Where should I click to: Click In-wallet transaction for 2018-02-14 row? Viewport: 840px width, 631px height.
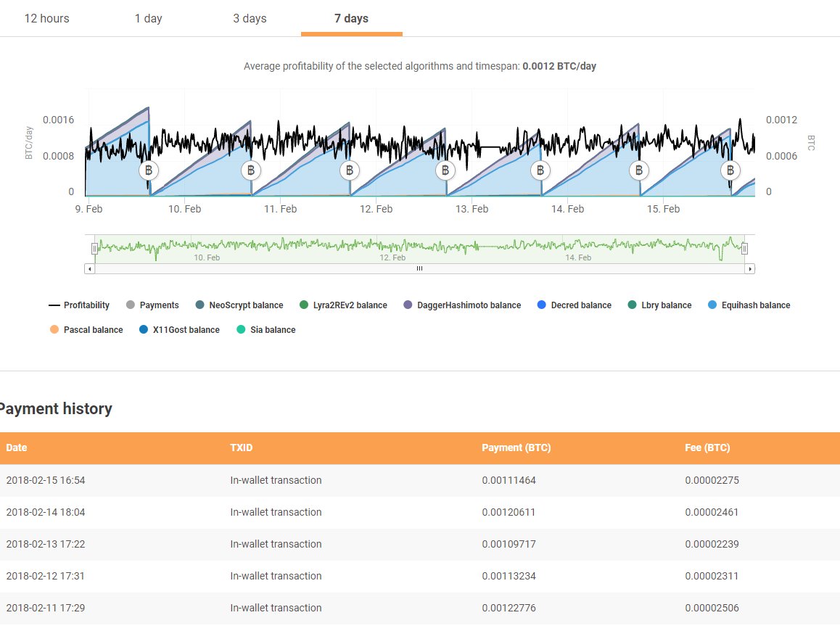(x=276, y=512)
